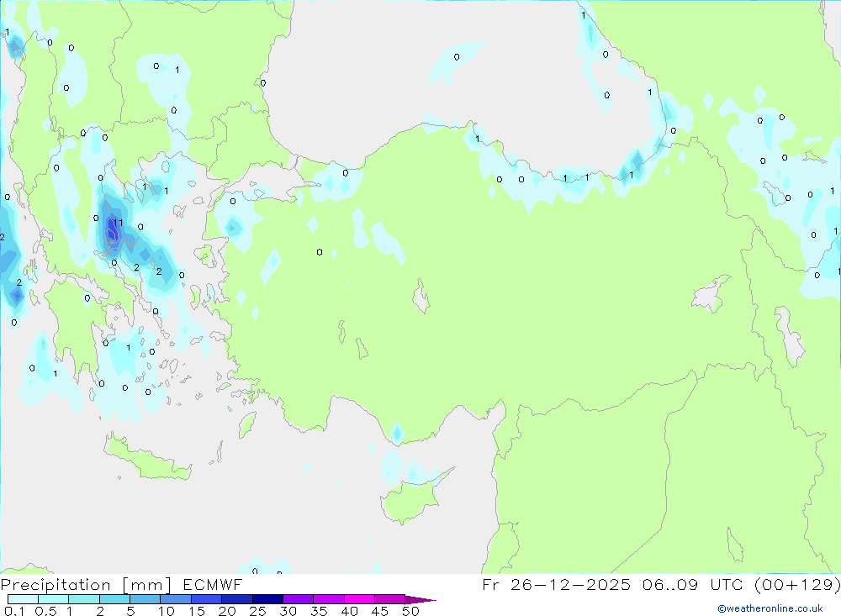The image size is (841, 616).
Task: Choose the 25–30 mm navy legend swatch
Action: [267, 599]
